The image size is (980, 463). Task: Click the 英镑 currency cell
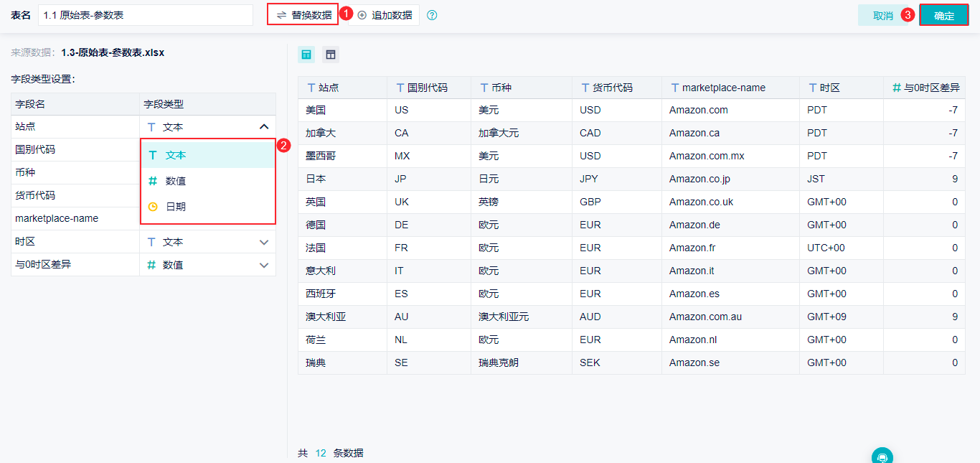click(x=522, y=202)
